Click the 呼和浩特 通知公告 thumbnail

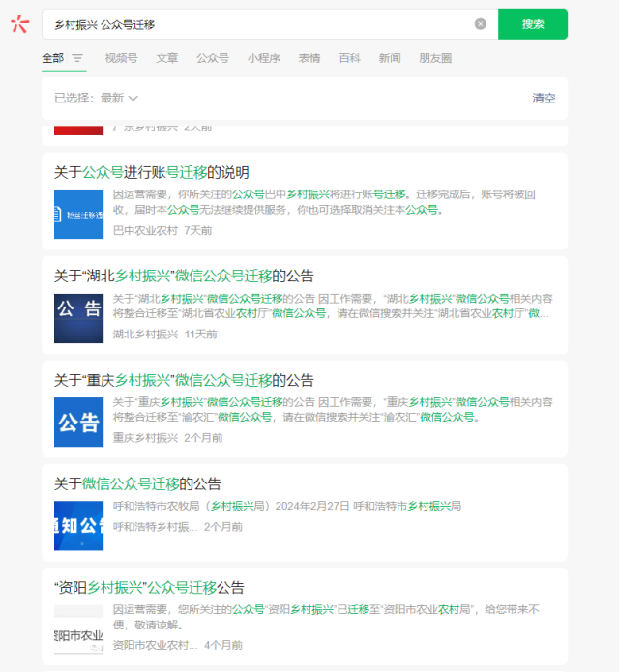click(78, 526)
